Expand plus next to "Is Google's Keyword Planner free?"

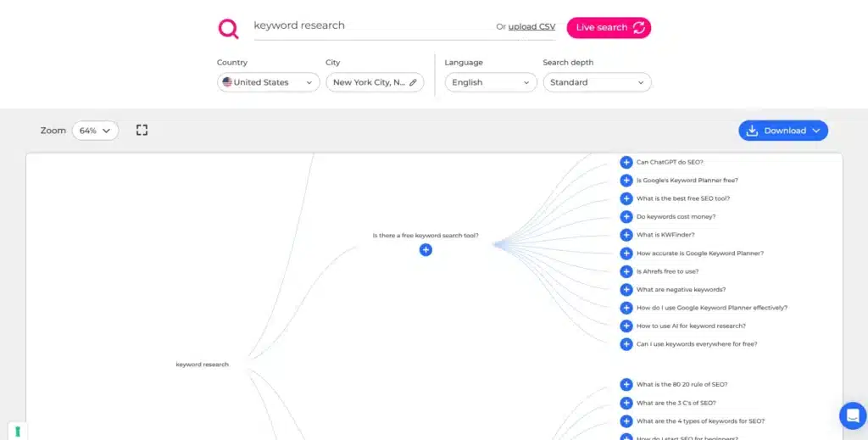tap(626, 181)
